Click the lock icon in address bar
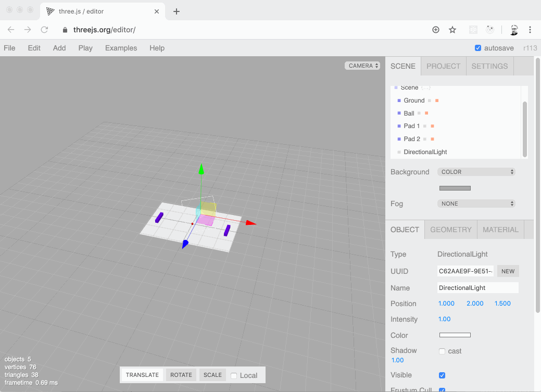The image size is (541, 392). click(65, 30)
